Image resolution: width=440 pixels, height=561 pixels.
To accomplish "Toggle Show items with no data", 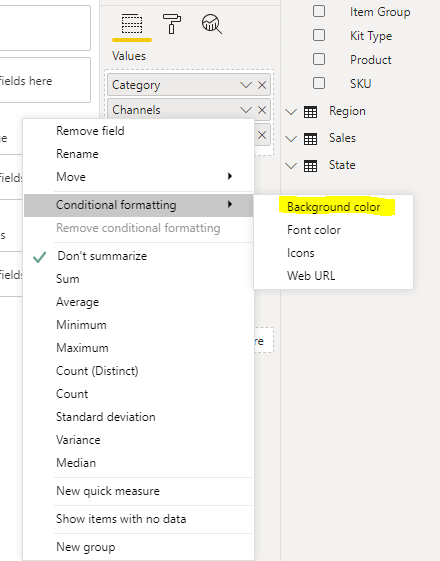I will 138,519.
